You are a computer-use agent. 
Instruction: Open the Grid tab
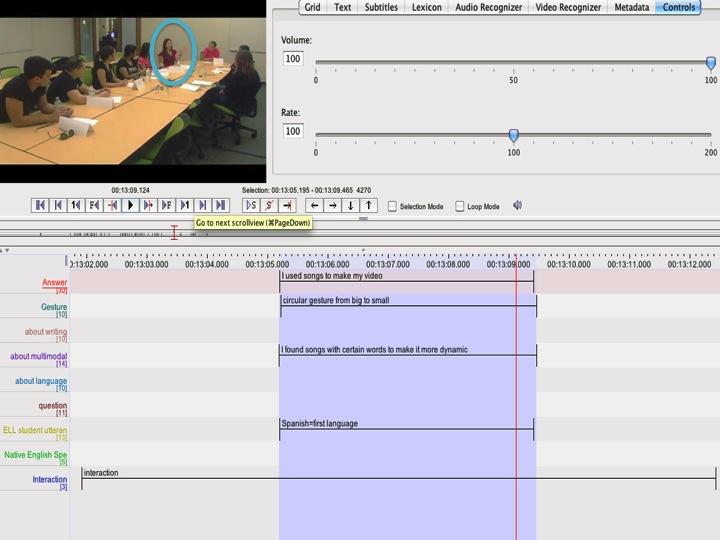pos(312,7)
